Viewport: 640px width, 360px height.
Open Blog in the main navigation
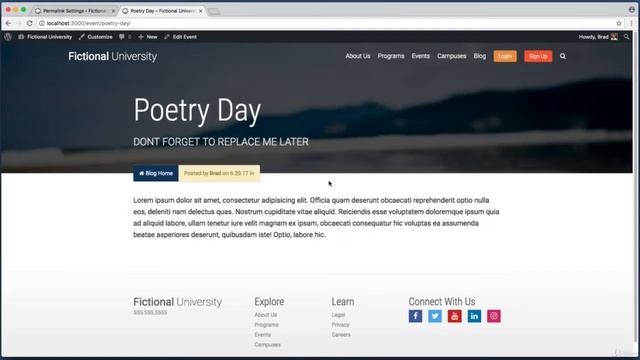pos(480,56)
